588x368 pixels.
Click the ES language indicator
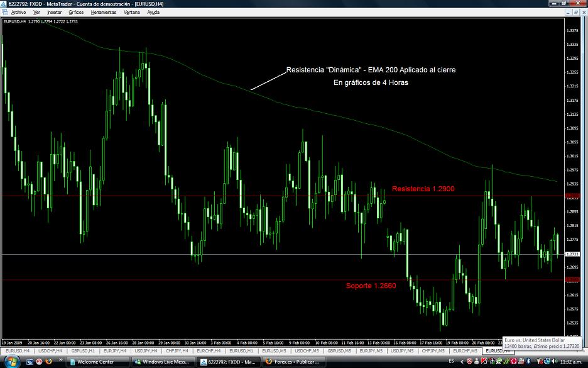pyautogui.click(x=451, y=362)
